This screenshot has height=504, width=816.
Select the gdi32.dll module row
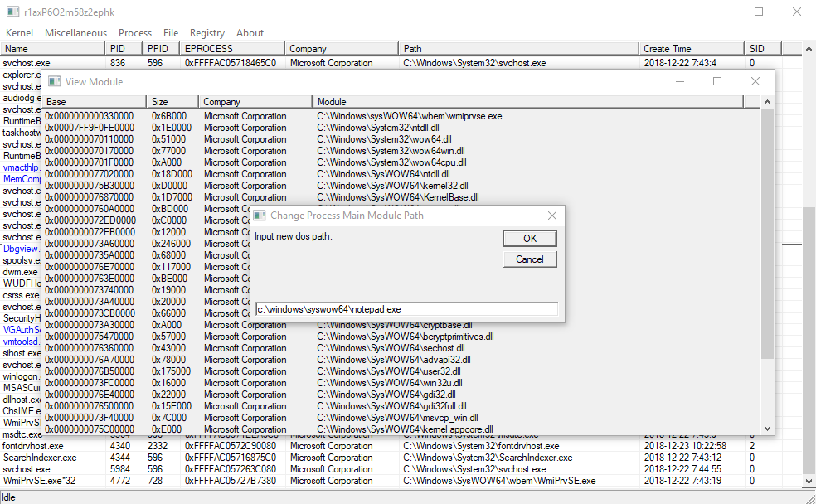pos(401,395)
